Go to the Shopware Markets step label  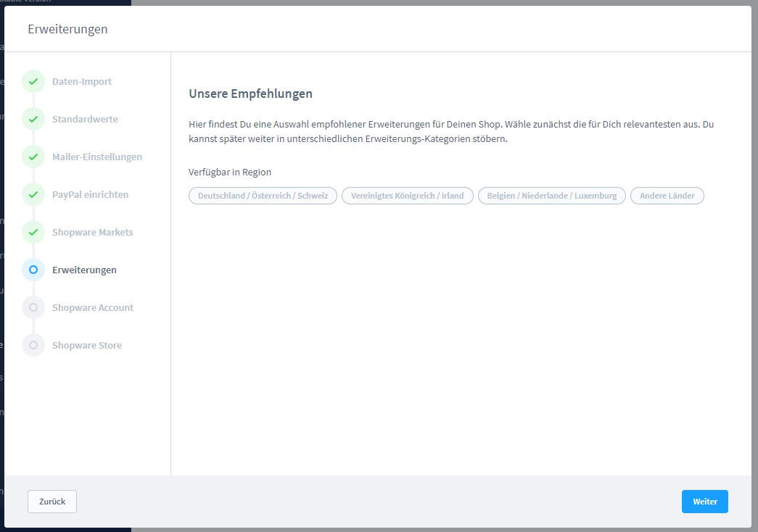pyautogui.click(x=92, y=233)
